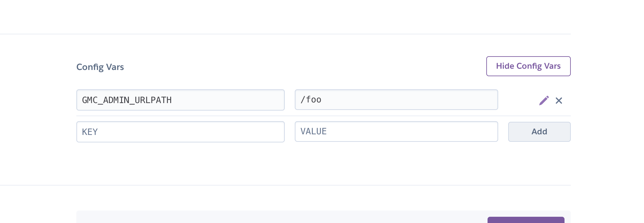Collapse the config vars list using Hide
The image size is (644, 223).
coord(528,66)
